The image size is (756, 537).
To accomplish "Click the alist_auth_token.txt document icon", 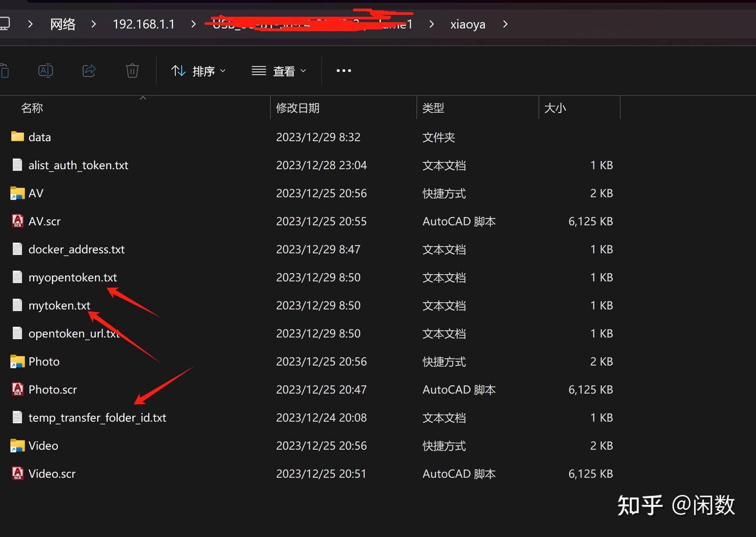I will tap(17, 164).
